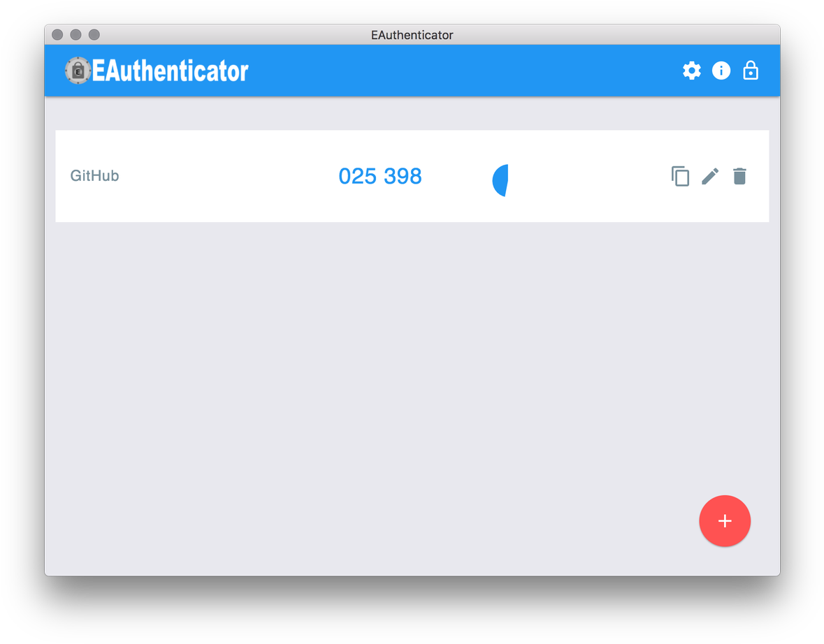
Task: Add a new account with plus button
Action: (725, 520)
